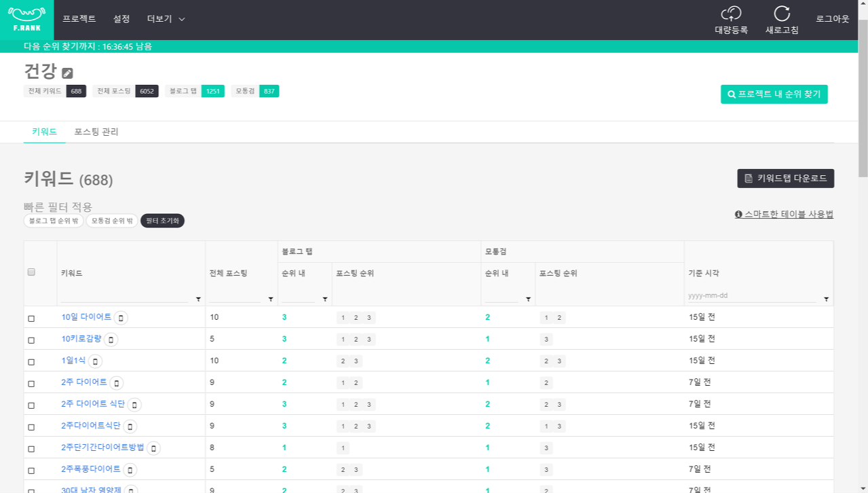Click mobile icon next to 2주 다이어트 식단
Image resolution: width=868 pixels, height=493 pixels.
coord(134,405)
